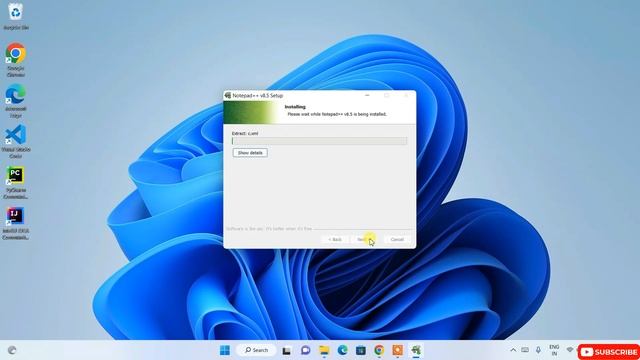Open Task View from the taskbar
640x360 pixels.
coord(287,350)
